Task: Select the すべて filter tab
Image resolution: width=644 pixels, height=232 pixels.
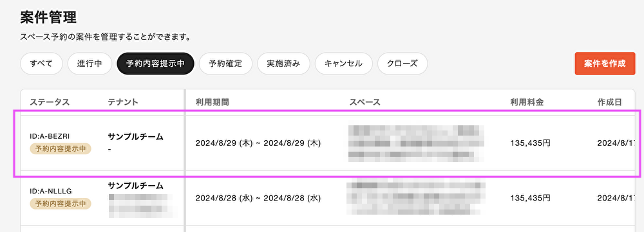Action: [41, 64]
